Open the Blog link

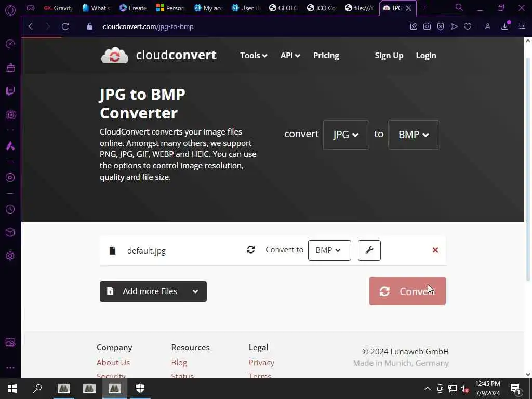click(x=179, y=362)
